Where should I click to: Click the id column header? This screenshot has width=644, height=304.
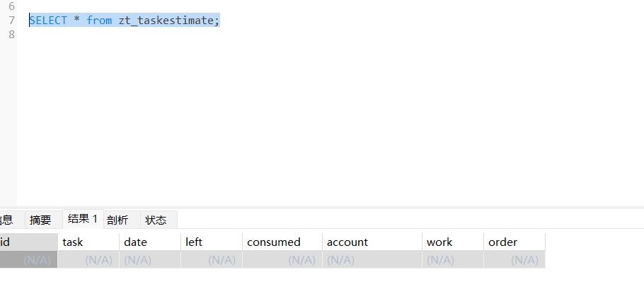tap(28, 242)
